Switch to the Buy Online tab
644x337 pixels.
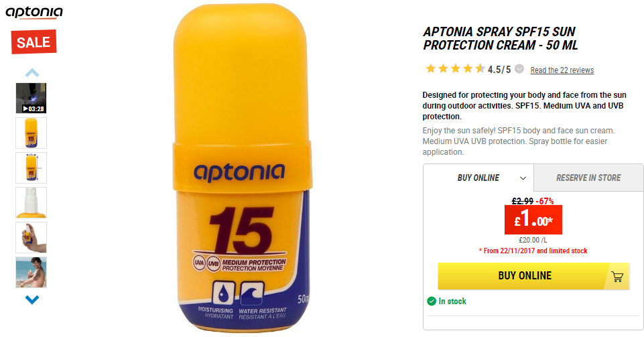click(x=478, y=178)
